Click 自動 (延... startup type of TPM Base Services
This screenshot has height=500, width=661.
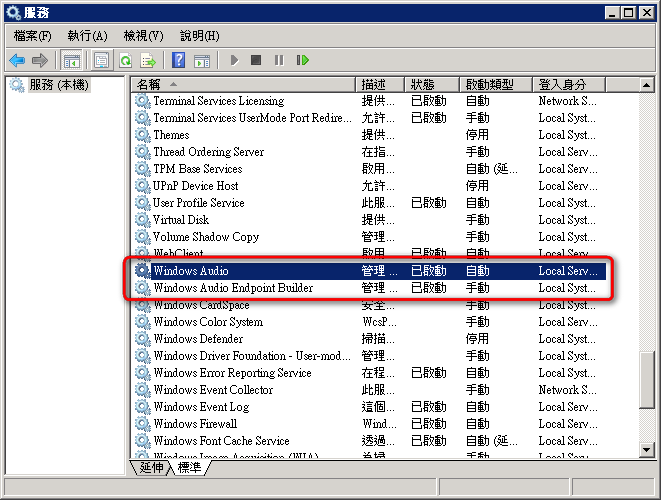[x=492, y=169]
